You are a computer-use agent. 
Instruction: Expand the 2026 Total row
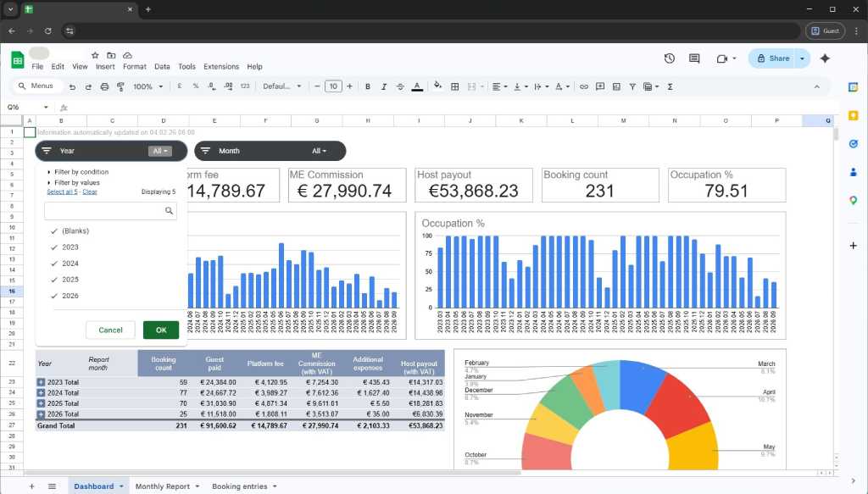tap(41, 414)
